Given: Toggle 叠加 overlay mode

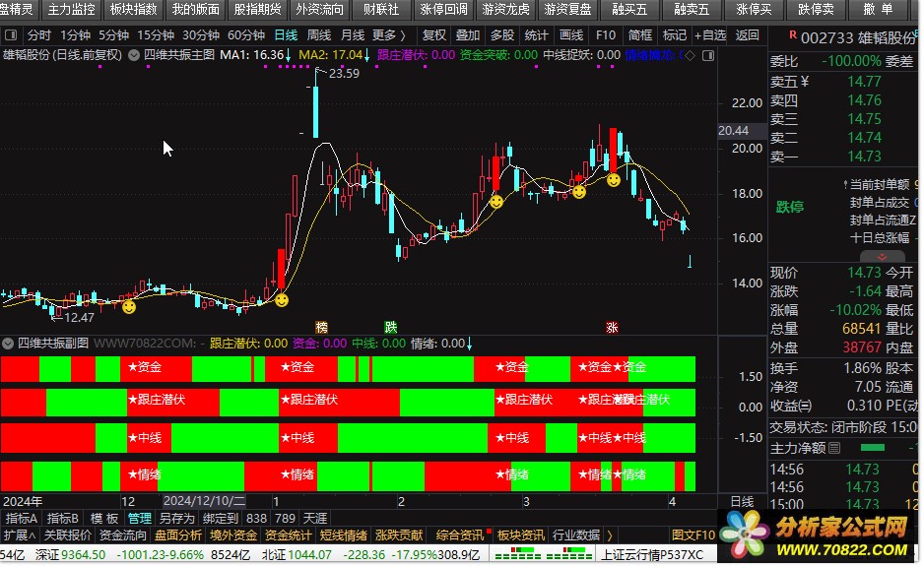Looking at the screenshot, I should pyautogui.click(x=468, y=35).
